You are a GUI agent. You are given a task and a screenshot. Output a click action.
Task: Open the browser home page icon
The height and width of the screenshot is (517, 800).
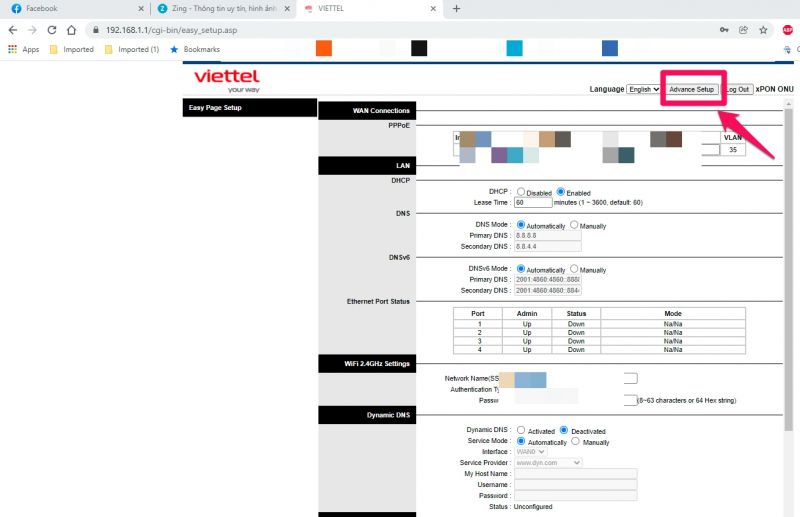pyautogui.click(x=71, y=30)
